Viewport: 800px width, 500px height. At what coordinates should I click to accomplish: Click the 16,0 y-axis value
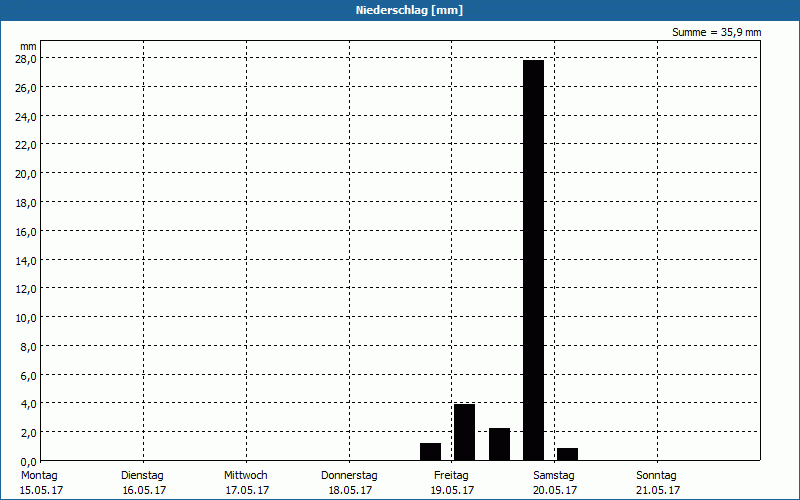[26, 232]
